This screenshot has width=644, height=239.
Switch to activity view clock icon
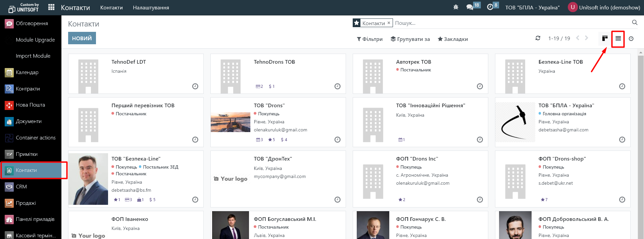[x=631, y=39]
